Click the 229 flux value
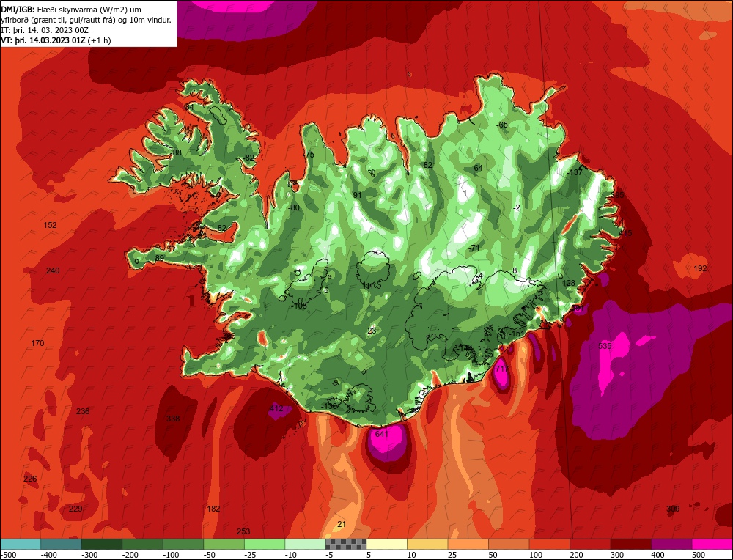This screenshot has width=733, height=560. click(x=75, y=509)
